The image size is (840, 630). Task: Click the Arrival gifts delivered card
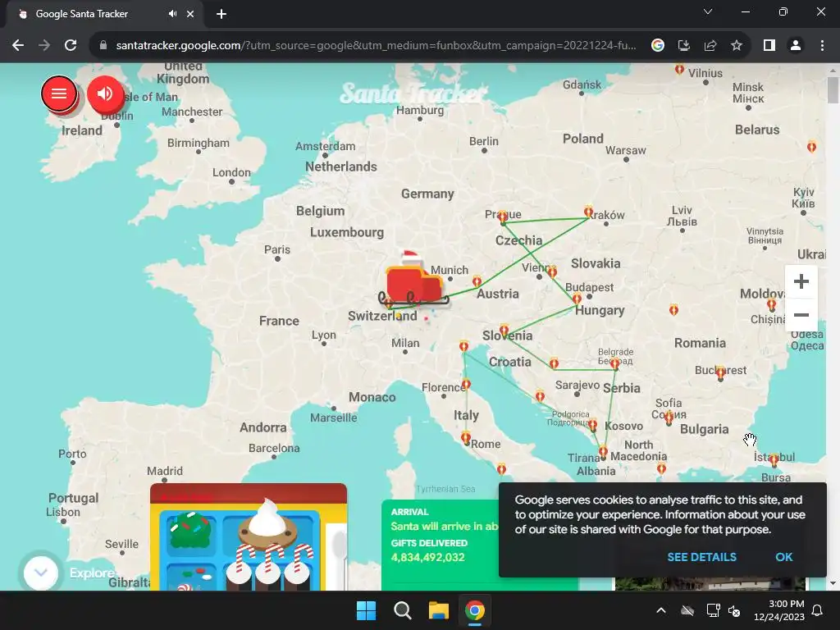(x=441, y=545)
